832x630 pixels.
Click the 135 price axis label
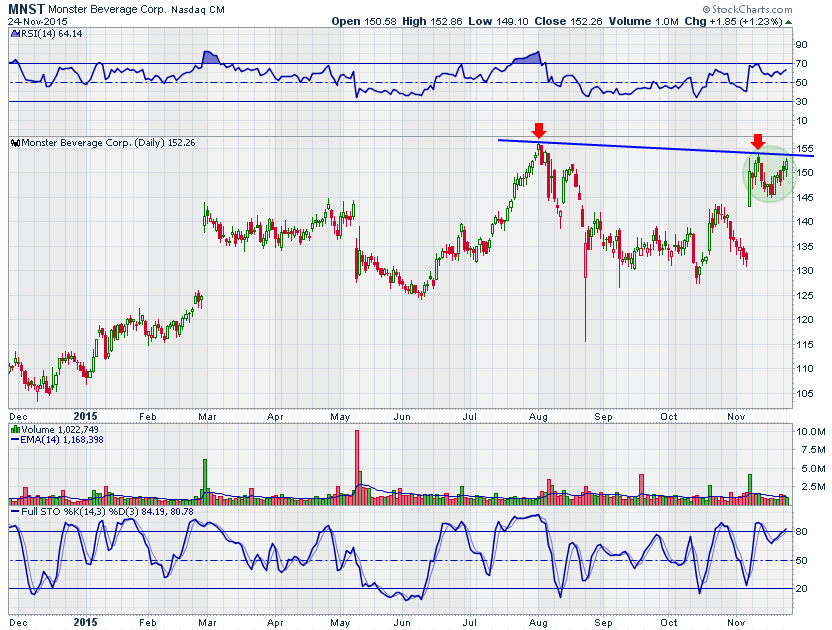pos(804,246)
